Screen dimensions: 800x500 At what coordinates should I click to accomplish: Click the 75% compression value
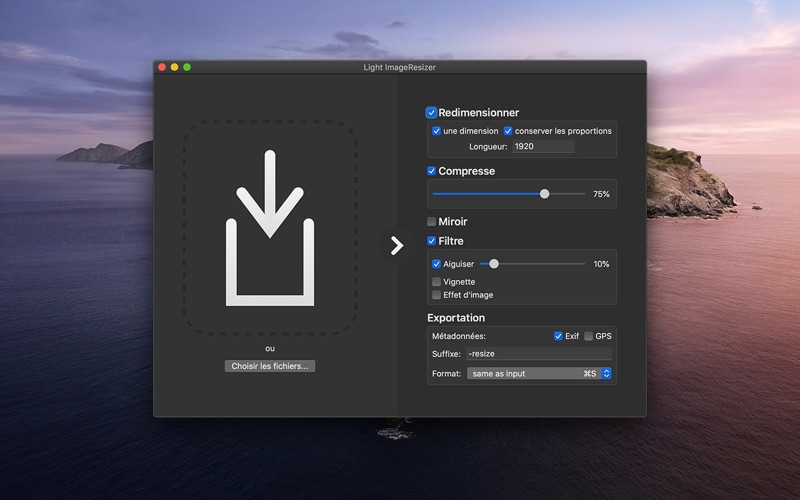tap(601, 194)
